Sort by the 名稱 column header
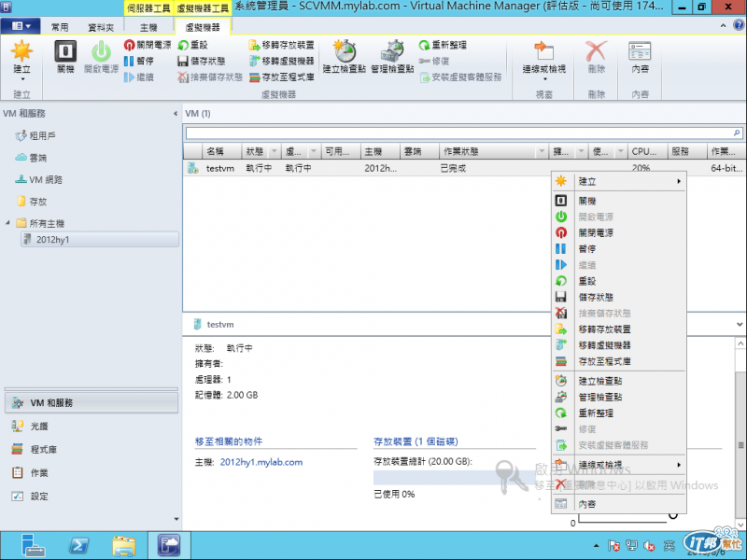Viewport: 747px width, 560px height. point(221,151)
